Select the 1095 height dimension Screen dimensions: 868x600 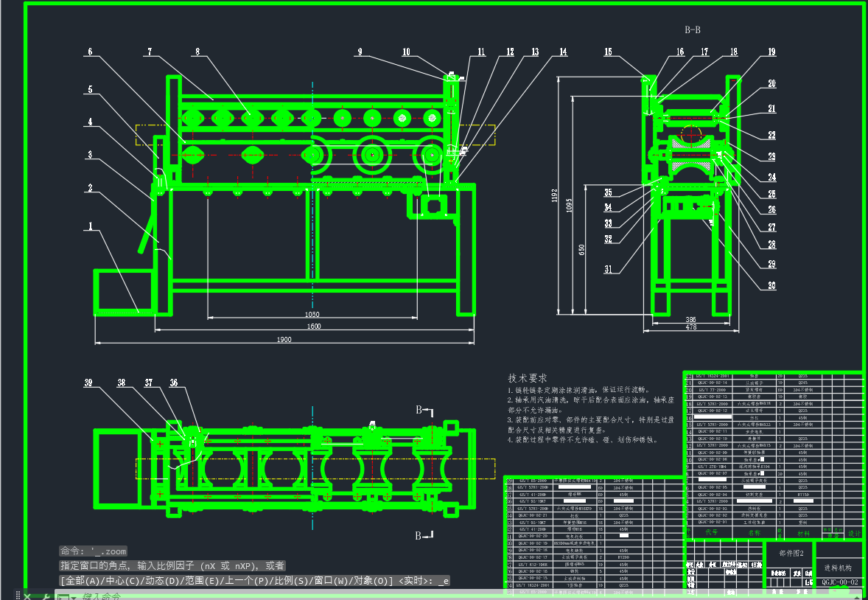click(x=569, y=205)
